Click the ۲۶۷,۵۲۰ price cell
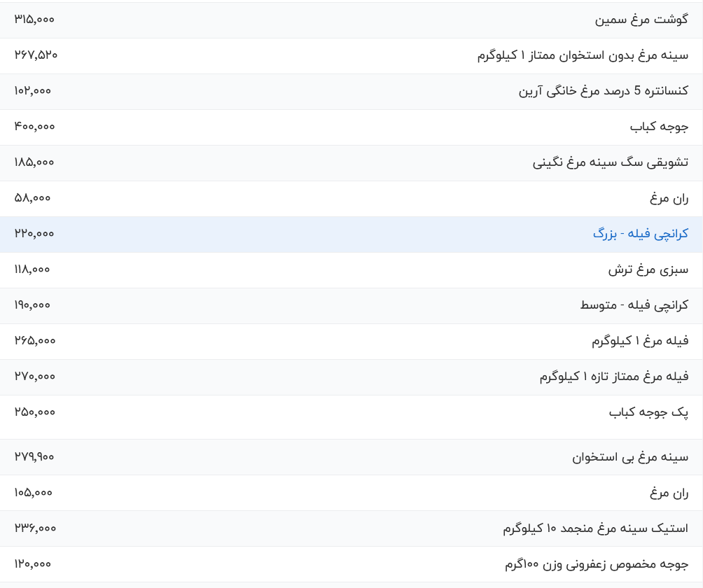 click(36, 55)
